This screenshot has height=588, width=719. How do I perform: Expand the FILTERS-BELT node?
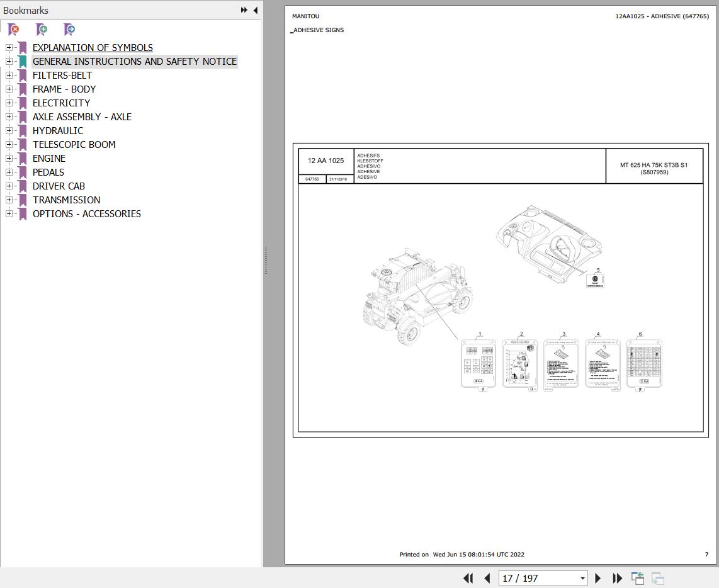point(9,75)
